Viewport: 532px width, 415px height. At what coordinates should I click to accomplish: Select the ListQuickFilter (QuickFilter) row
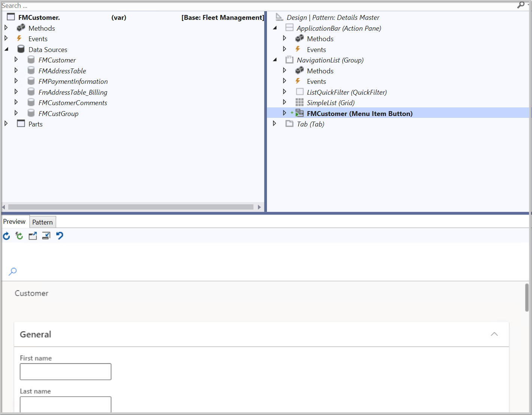(347, 92)
